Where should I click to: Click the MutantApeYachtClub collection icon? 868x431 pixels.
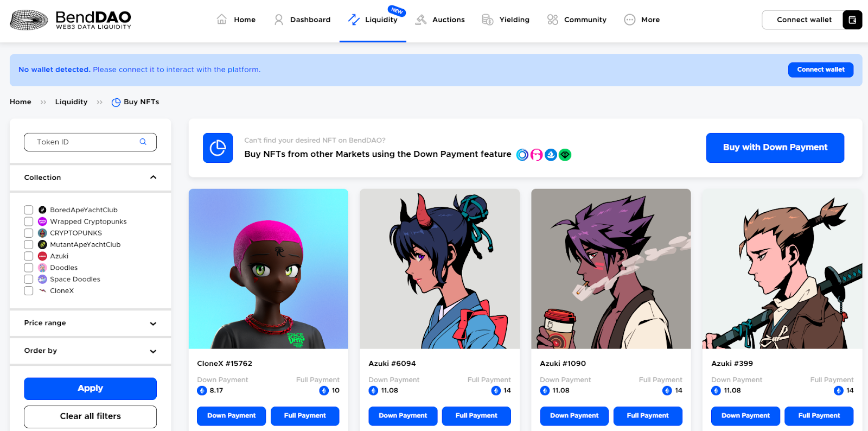42,245
